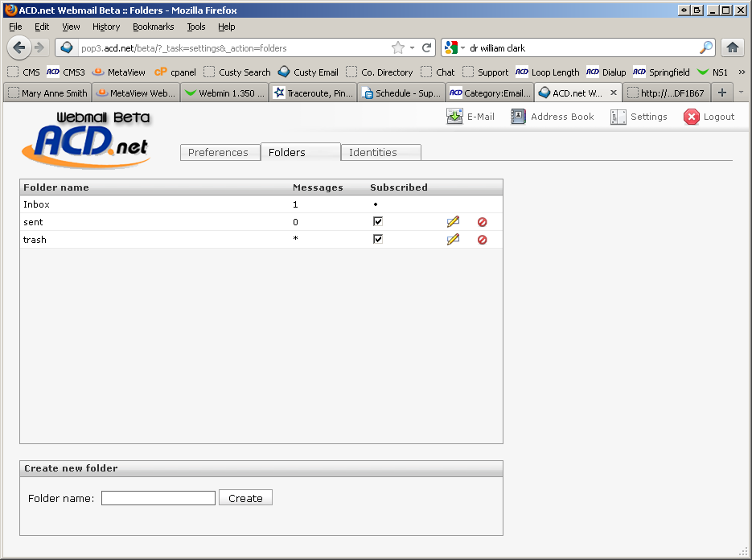This screenshot has width=752, height=560.
Task: Open the E-Mail inbox icon
Action: (x=454, y=117)
